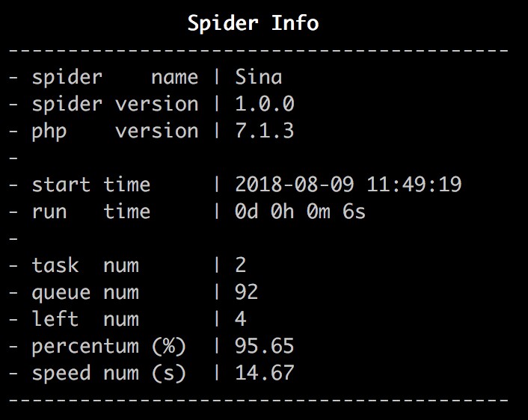Select the queue num label
Screen dimensions: 528x420
(85, 293)
